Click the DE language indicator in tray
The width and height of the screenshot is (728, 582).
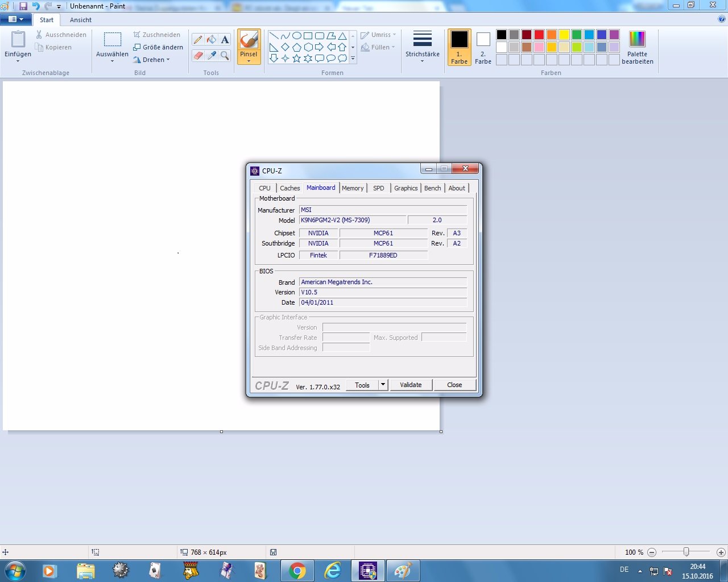tap(624, 569)
